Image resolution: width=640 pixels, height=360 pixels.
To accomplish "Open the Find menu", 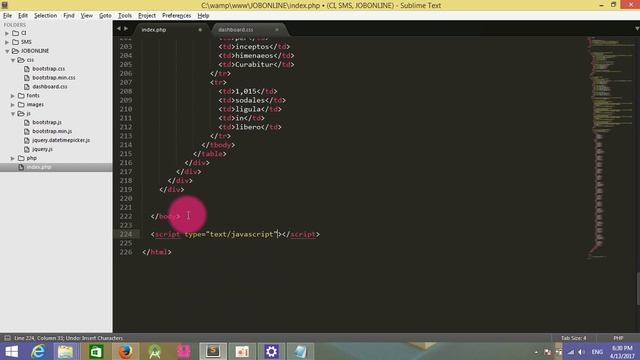I will 69,16.
